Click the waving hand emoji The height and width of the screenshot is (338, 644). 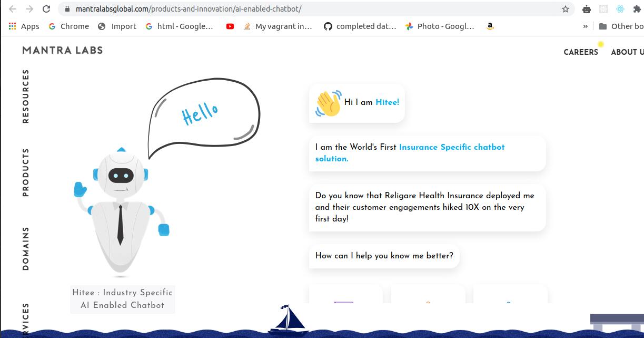click(328, 103)
